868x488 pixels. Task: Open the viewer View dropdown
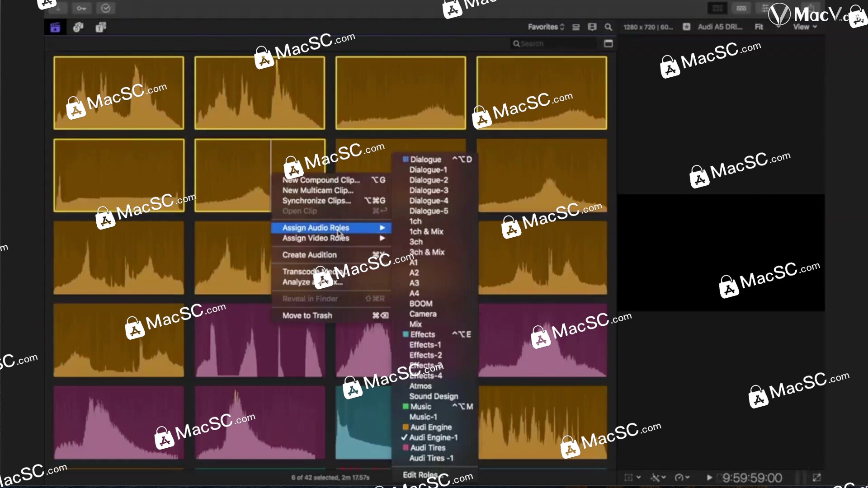[805, 27]
